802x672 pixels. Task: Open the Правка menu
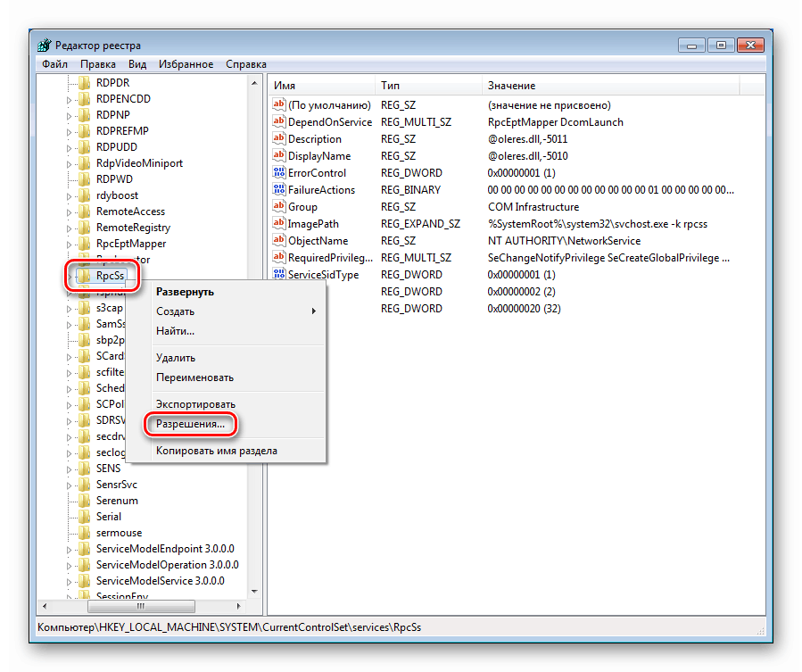coord(98,64)
